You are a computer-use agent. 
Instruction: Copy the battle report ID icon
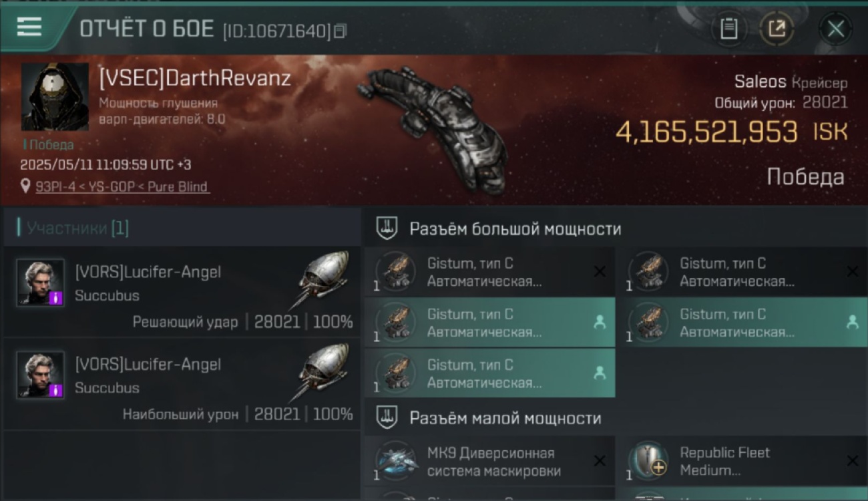[x=341, y=31]
